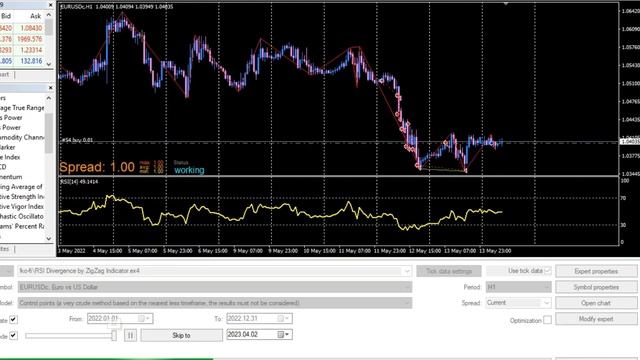Select Stochastic Oscillator in Navigator
The image size is (640, 360).
pyautogui.click(x=22, y=216)
